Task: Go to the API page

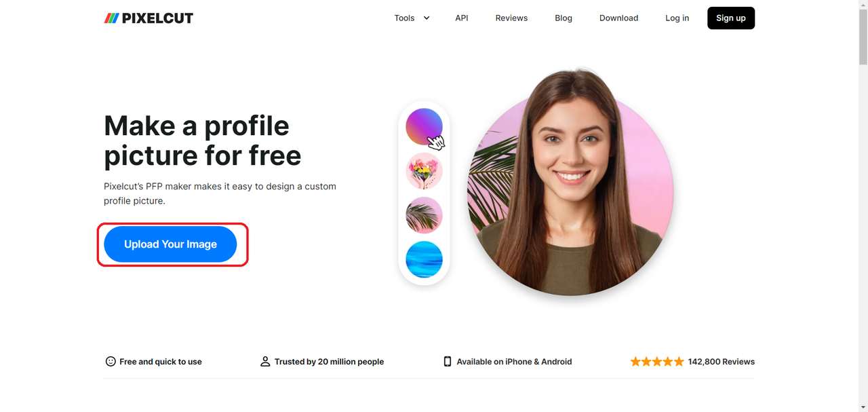Action: [462, 18]
